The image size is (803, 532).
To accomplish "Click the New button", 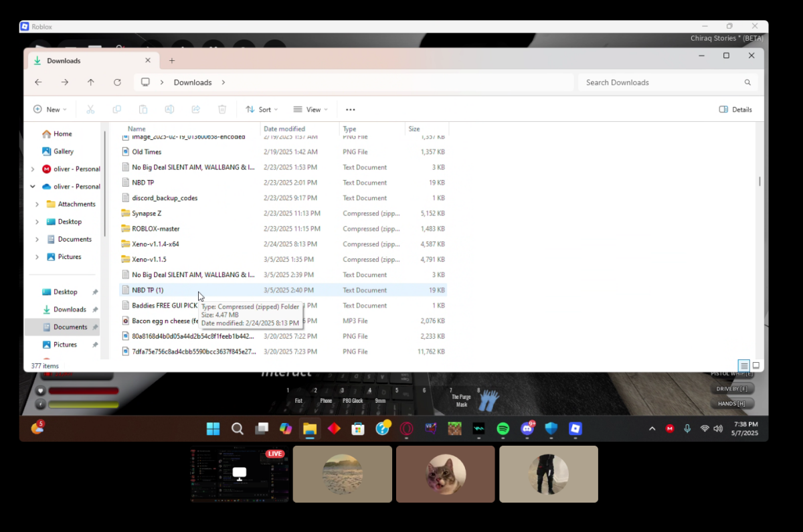I will [x=50, y=110].
